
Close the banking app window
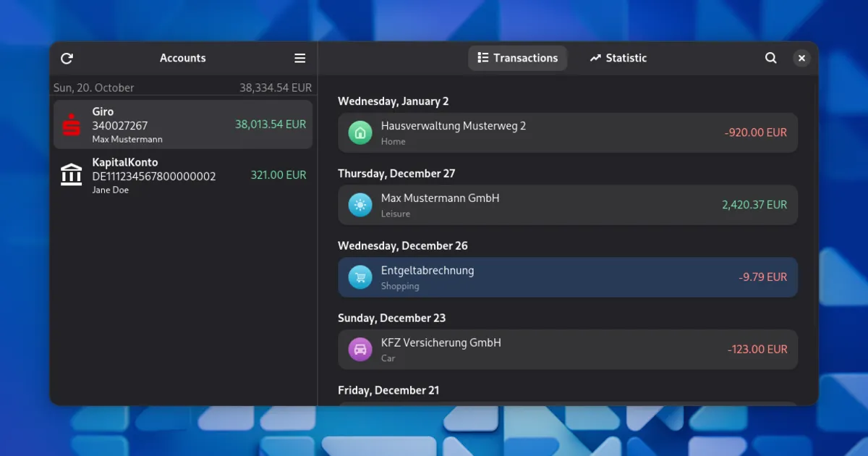tap(801, 59)
